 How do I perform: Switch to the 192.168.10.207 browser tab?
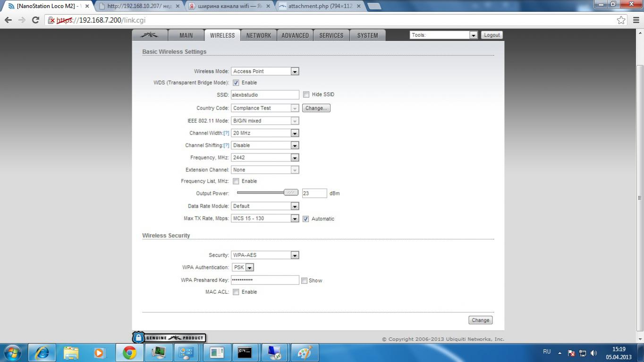coord(139,6)
